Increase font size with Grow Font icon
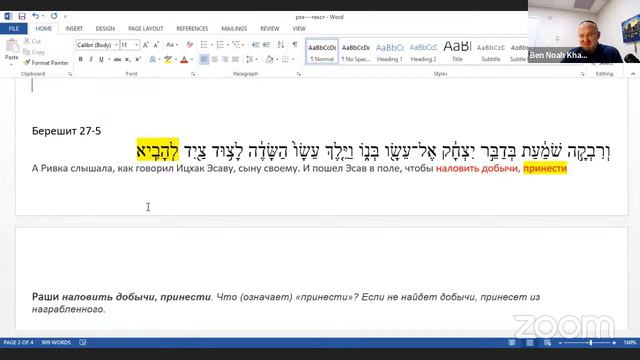The height and width of the screenshot is (360, 640). (146, 45)
